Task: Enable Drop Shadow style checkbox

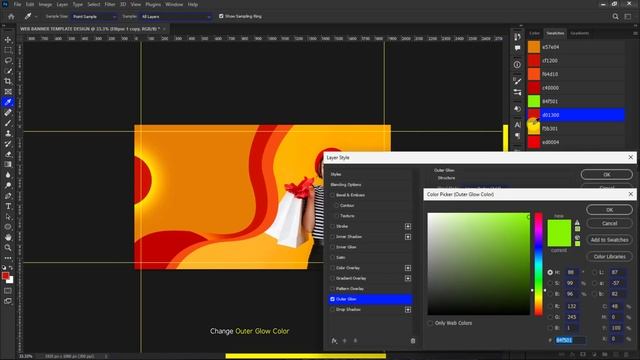Action: tap(332, 309)
